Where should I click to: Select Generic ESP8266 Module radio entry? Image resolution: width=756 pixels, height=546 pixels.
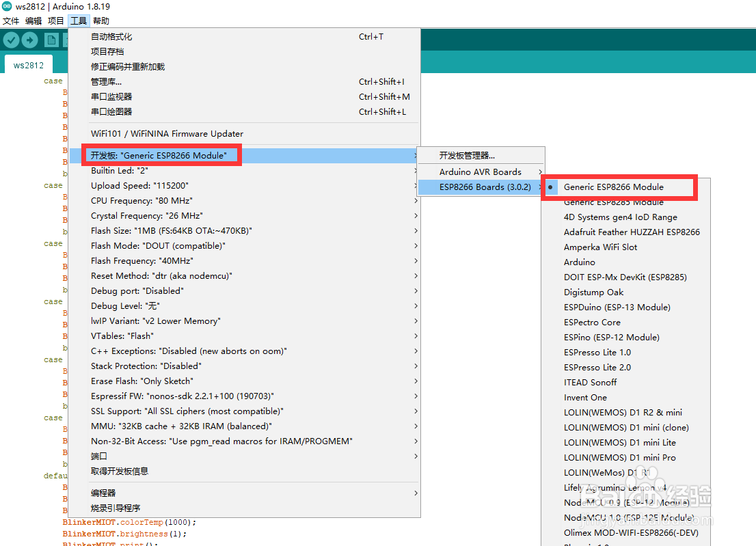point(626,187)
